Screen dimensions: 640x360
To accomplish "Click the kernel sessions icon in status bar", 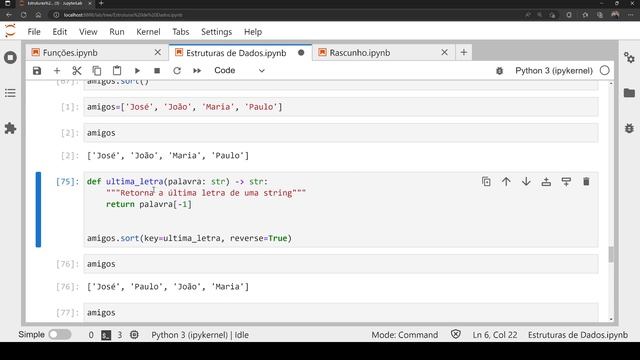I will pyautogui.click(x=134, y=335).
